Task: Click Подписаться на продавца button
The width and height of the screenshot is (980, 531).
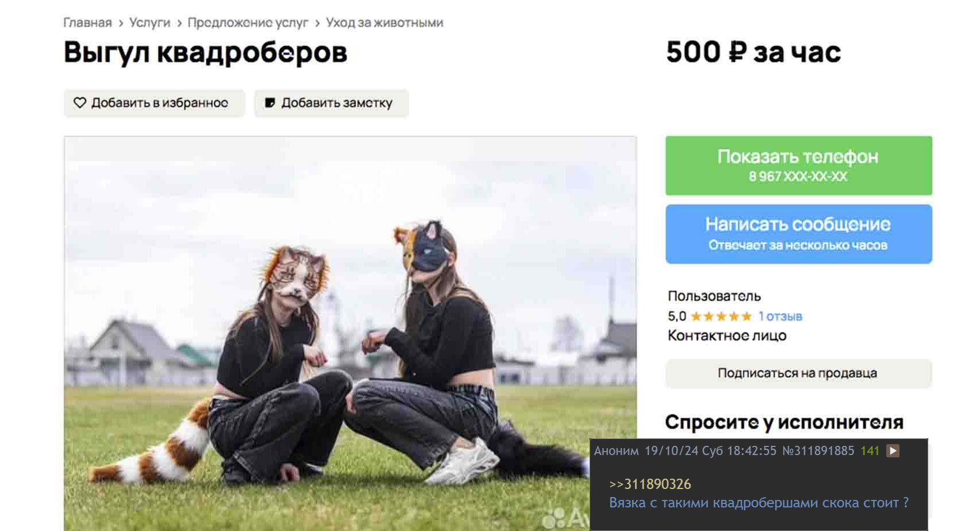Action: pyautogui.click(x=798, y=373)
